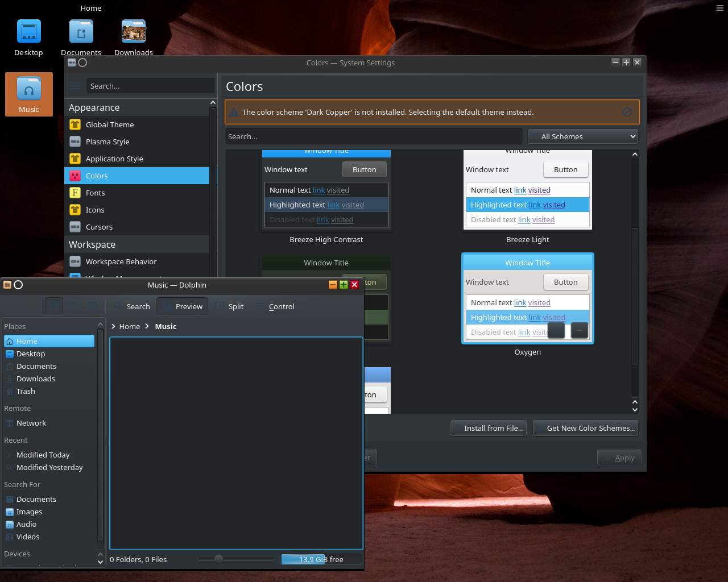Toggle Preview in the Dolphin toolbar
This screenshot has height=582, width=728.
pos(183,306)
